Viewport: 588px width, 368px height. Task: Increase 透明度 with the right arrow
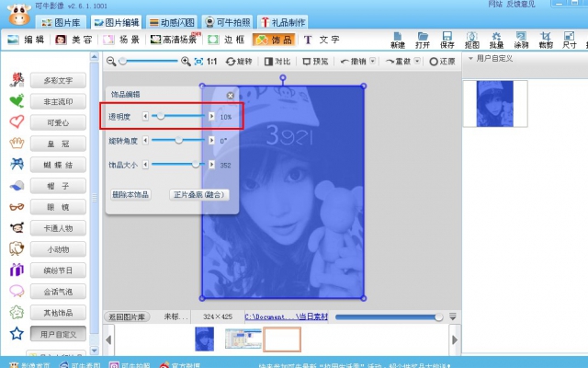pos(211,117)
